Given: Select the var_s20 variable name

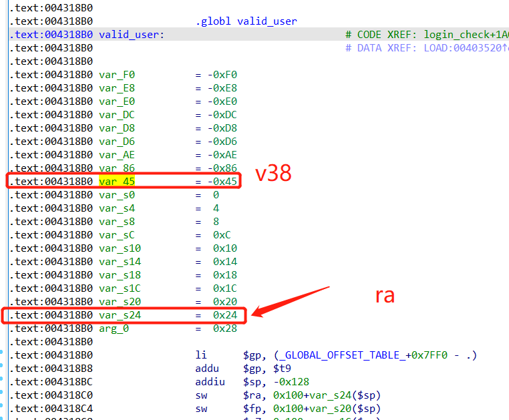Looking at the screenshot, I should coord(120,302).
